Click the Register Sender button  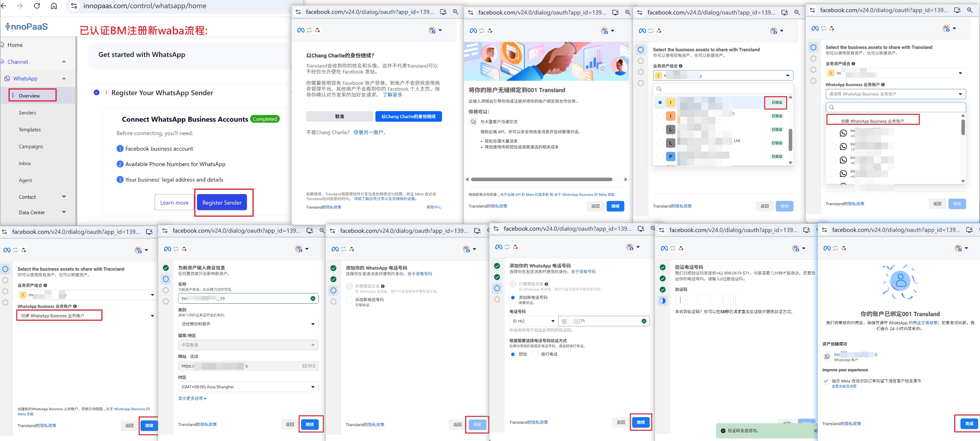pos(222,203)
